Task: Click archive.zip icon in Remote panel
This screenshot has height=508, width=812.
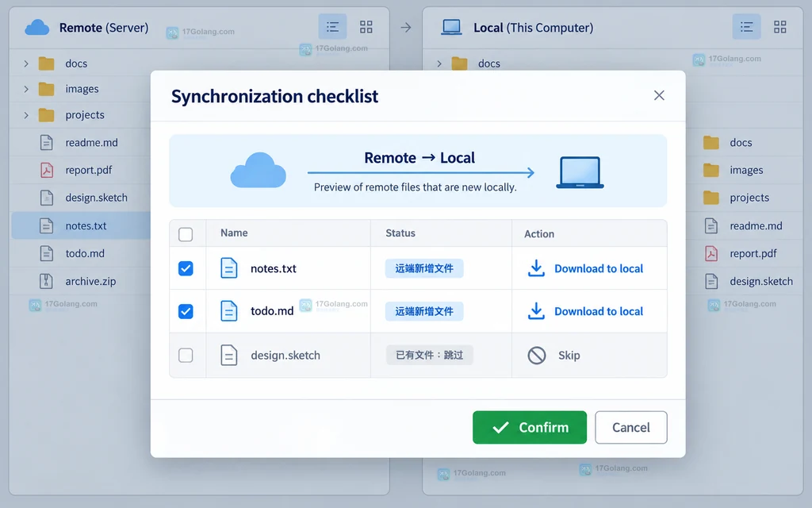Action: (x=47, y=281)
